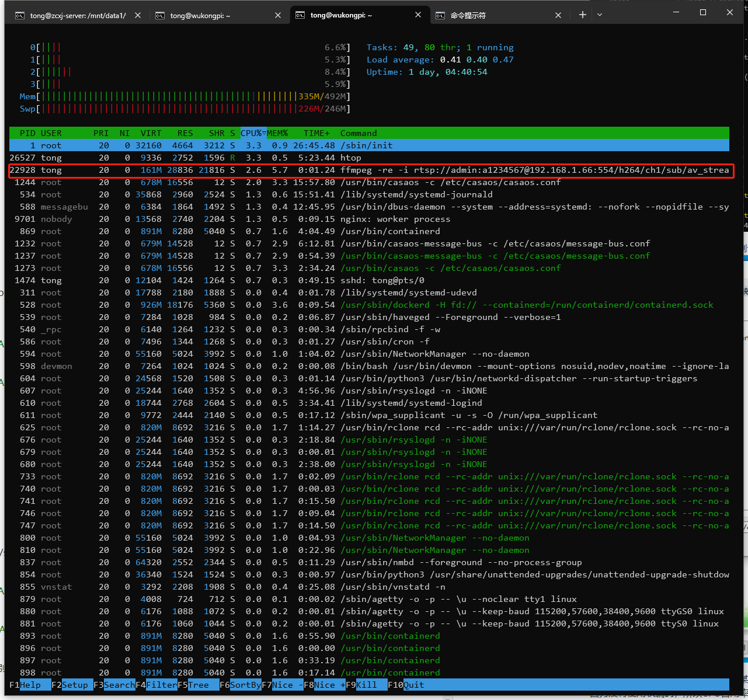This screenshot has height=700, width=748.
Task: Select the haveged process row
Action: [369, 317]
